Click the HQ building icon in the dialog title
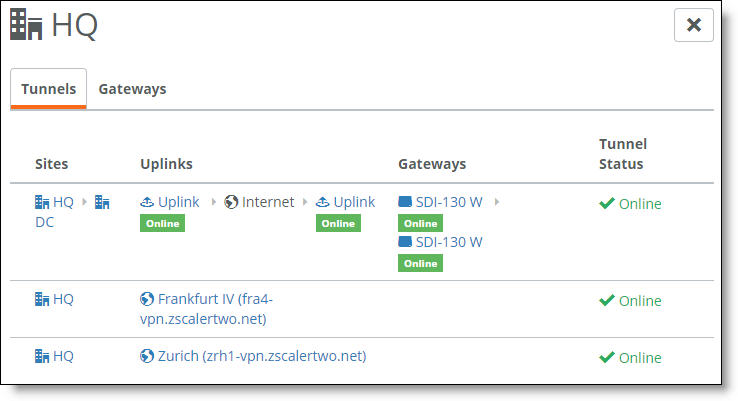 [26, 24]
